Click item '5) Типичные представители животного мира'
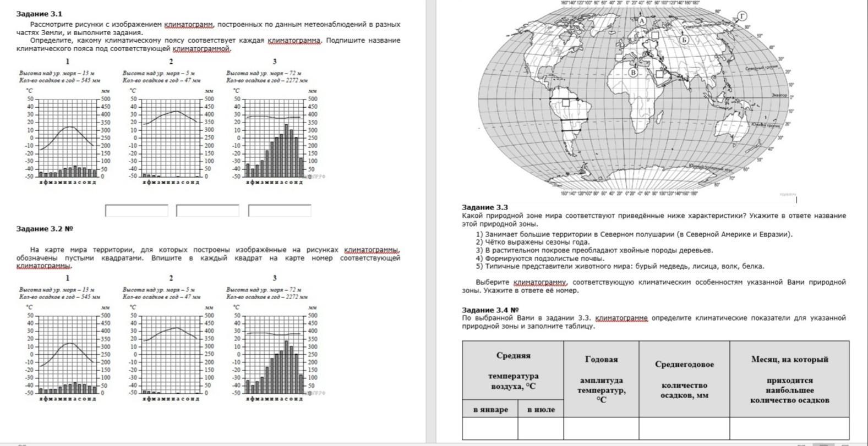 point(620,266)
